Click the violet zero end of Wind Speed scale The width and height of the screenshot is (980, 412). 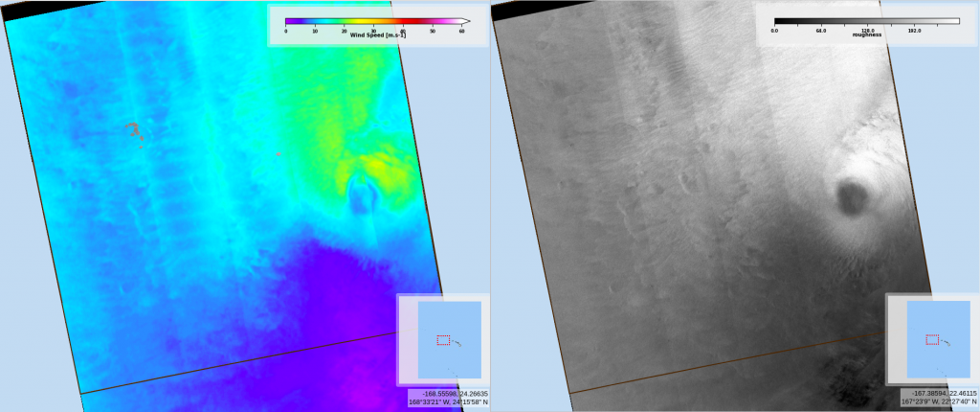point(288,20)
